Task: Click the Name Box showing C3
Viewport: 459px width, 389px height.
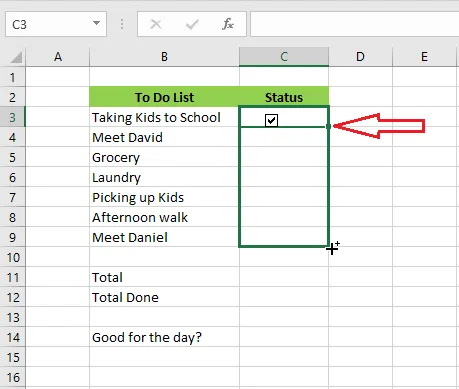Action: (x=56, y=24)
